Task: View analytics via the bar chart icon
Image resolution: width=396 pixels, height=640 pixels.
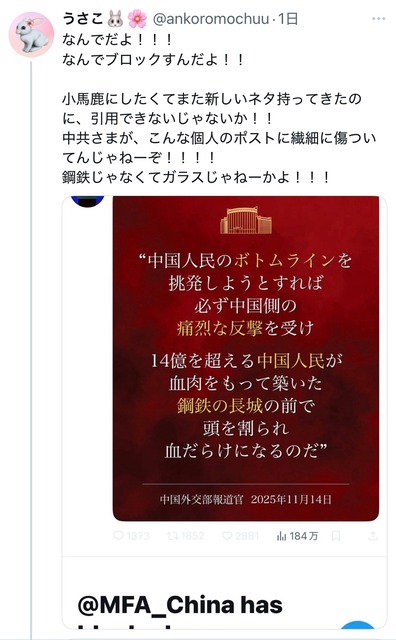Action: (x=282, y=536)
